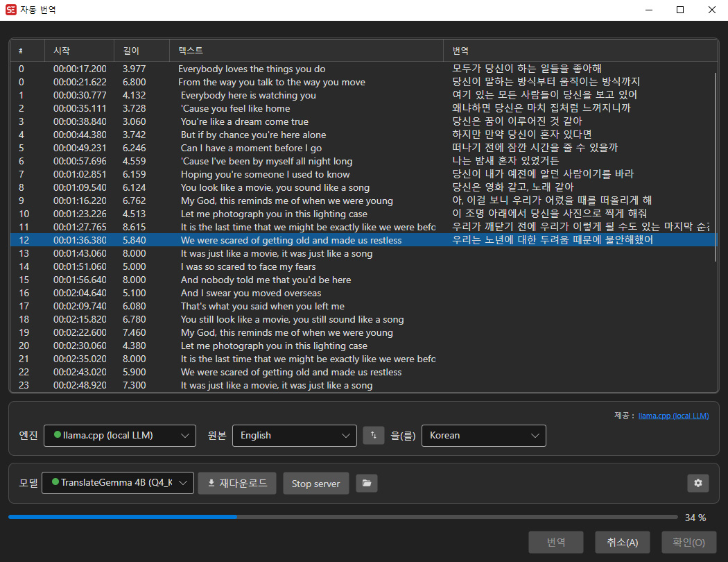Select row 'You still look like a movie, you still sound like a song'

362,320
